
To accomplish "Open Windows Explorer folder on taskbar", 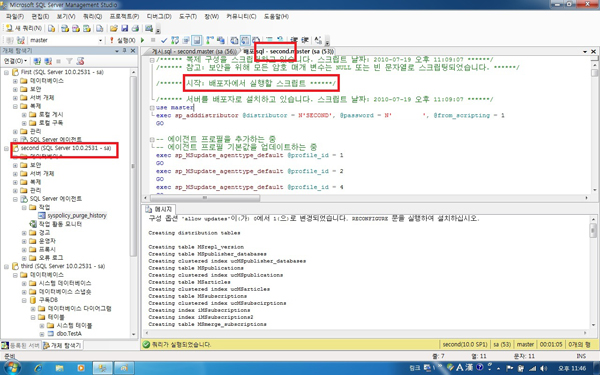I will point(59,368).
